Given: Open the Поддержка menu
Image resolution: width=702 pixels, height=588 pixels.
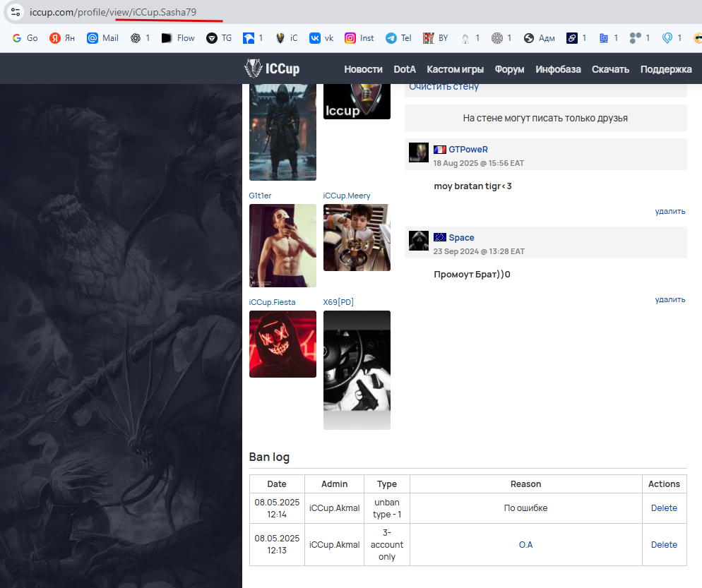Looking at the screenshot, I should 666,69.
